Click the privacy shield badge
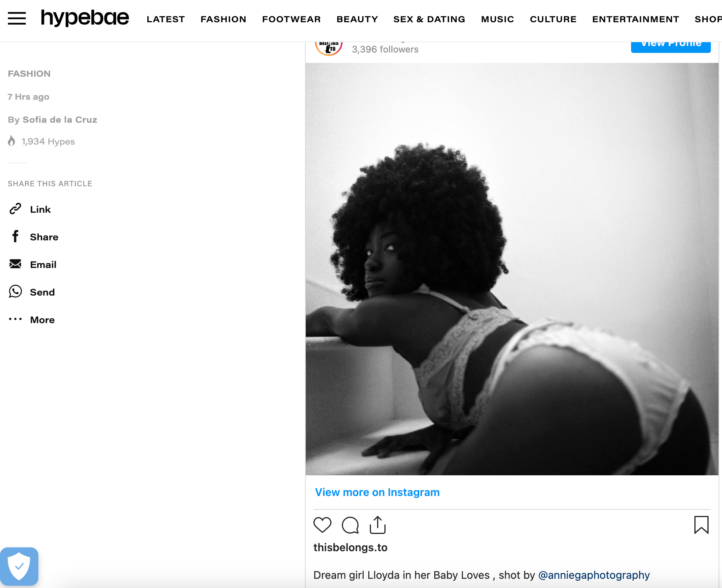The image size is (722, 588). 19,567
